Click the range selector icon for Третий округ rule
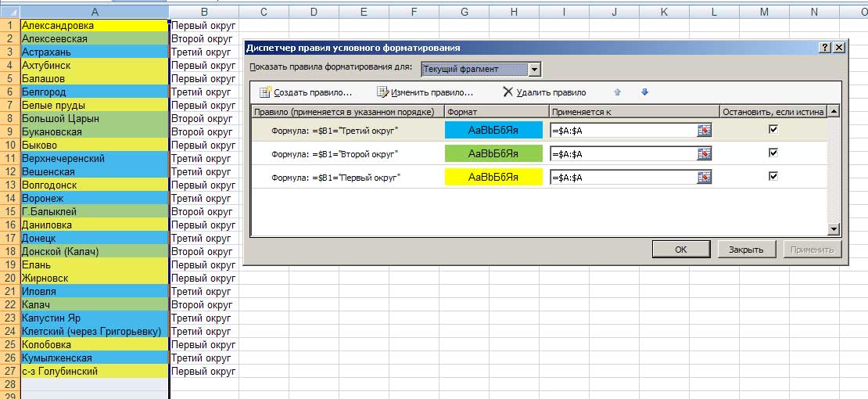 705,131
